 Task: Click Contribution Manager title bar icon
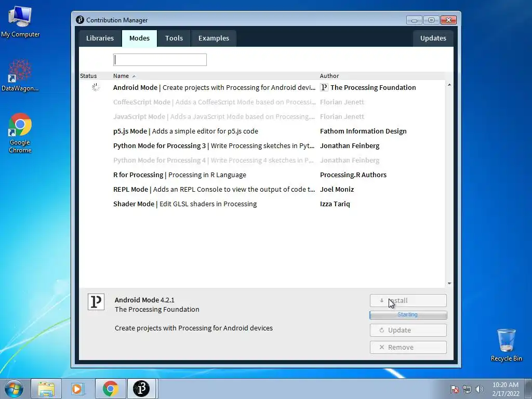pyautogui.click(x=80, y=20)
